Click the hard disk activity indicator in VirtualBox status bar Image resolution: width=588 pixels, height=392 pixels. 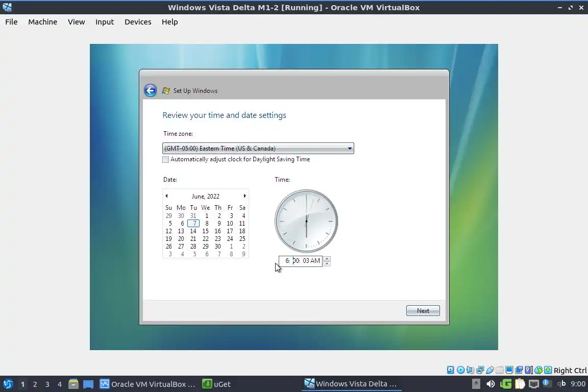(x=450, y=370)
